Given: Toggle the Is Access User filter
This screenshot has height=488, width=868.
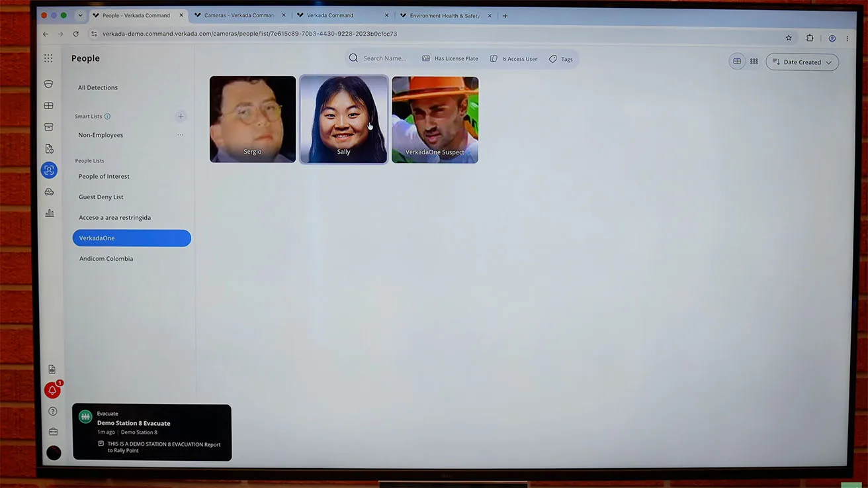Looking at the screenshot, I should point(513,59).
